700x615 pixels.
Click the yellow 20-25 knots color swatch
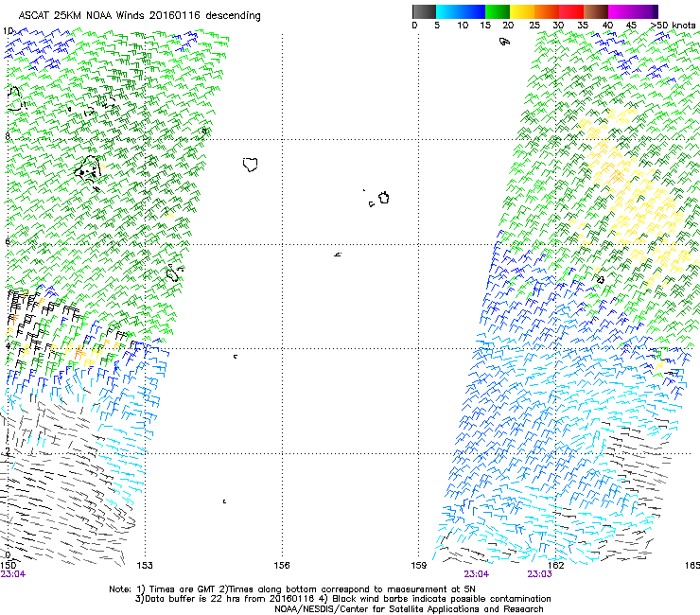coord(522,11)
